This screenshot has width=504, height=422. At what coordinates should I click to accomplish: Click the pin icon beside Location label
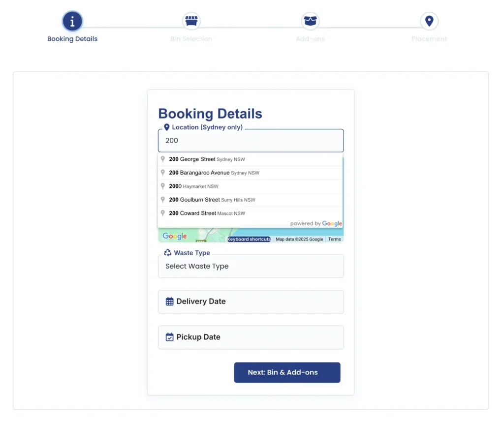click(x=166, y=127)
